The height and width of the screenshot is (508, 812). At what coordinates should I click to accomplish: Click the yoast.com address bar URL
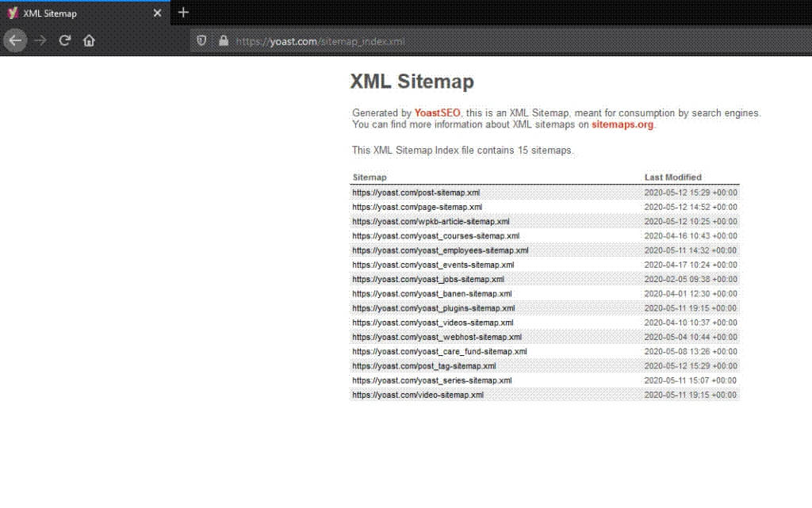point(320,41)
